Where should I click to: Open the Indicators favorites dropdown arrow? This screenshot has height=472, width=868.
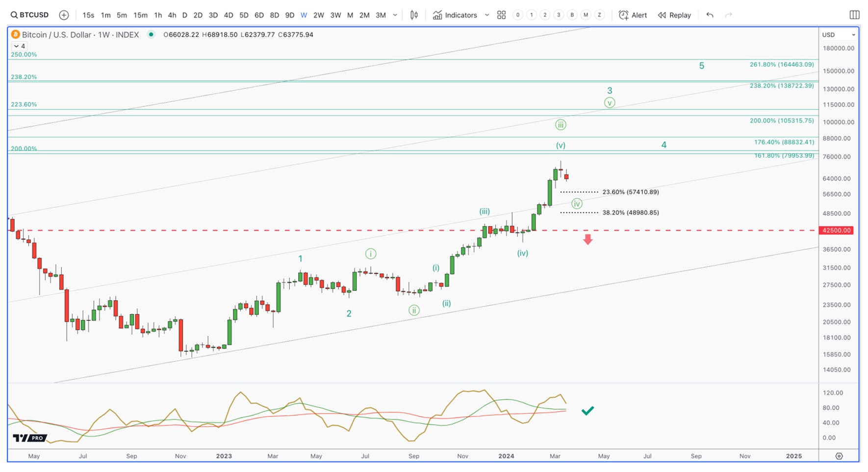tap(487, 15)
